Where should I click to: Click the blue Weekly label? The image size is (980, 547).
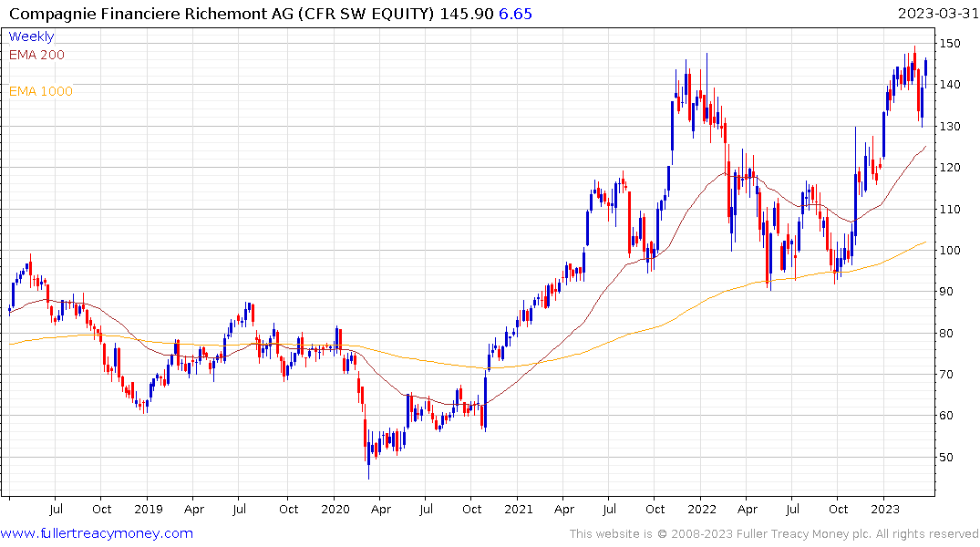pyautogui.click(x=31, y=36)
